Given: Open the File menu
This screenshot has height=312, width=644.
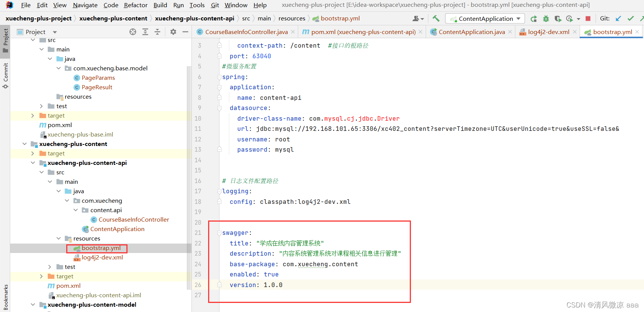Looking at the screenshot, I should click(26, 5).
